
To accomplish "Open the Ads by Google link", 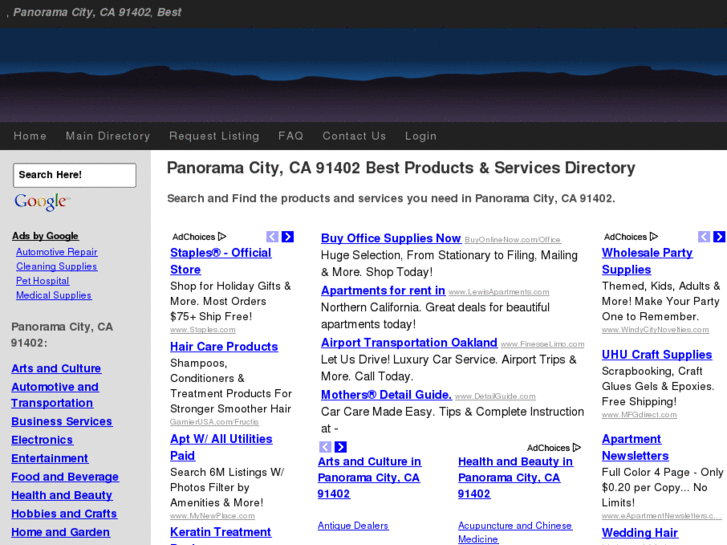I will pos(45,236).
